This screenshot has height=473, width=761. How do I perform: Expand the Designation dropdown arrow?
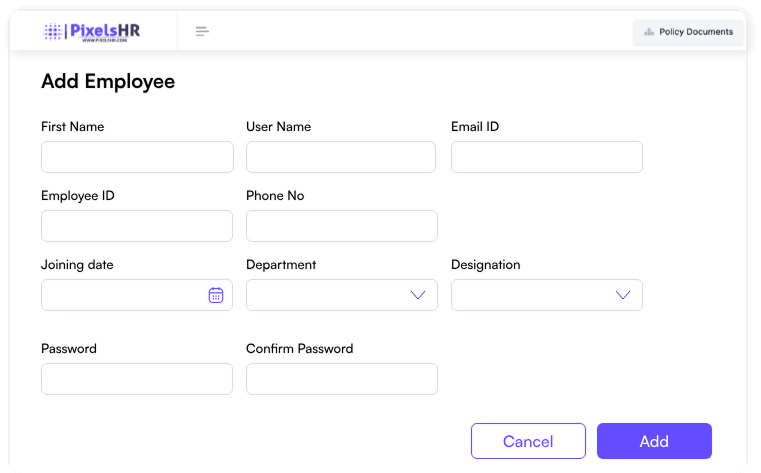coord(623,295)
